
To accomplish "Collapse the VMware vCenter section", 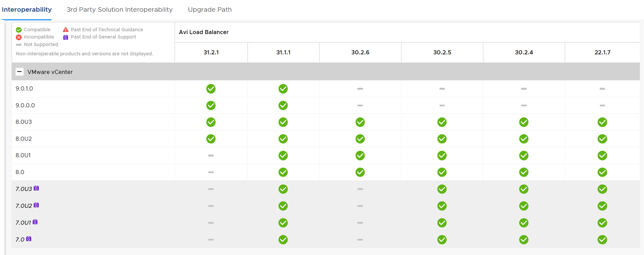I will [20, 72].
